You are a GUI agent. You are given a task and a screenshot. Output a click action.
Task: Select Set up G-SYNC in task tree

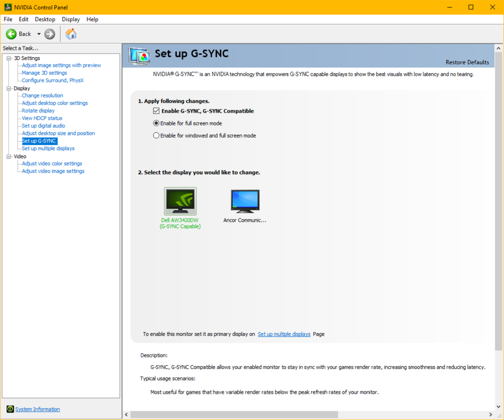click(40, 141)
